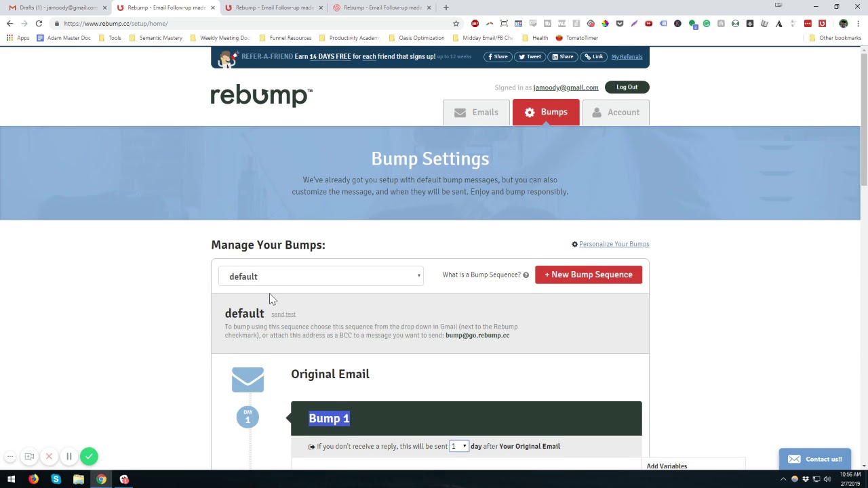Click the Bump Sequence help question icon
Screen dimensions: 868x488
(526, 275)
